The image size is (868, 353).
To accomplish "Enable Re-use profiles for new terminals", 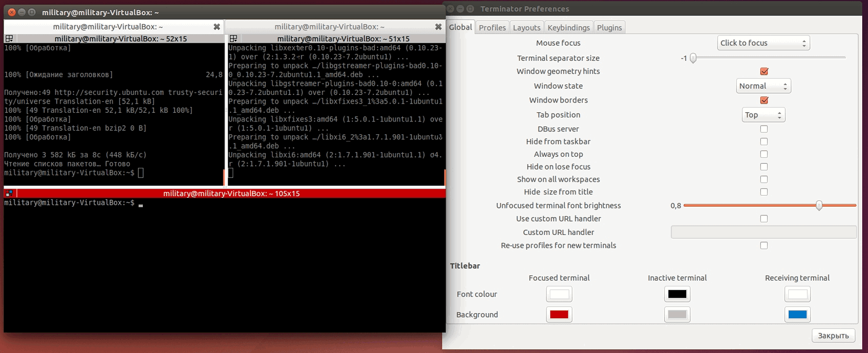I will 764,245.
